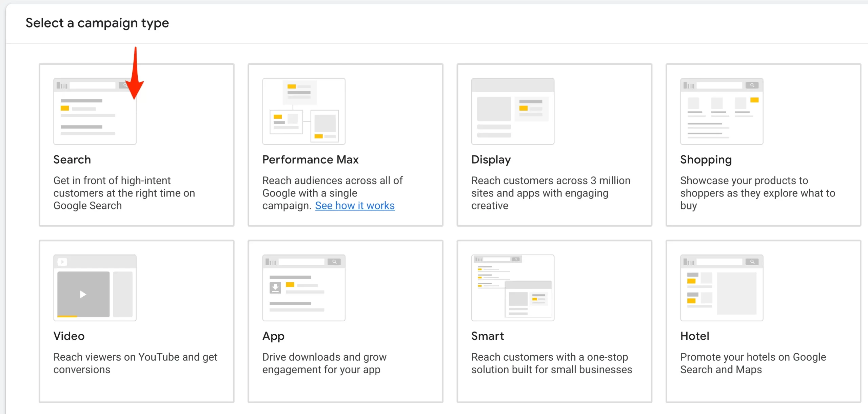Select the Shopping campaign type heading
This screenshot has height=414, width=868.
(706, 159)
